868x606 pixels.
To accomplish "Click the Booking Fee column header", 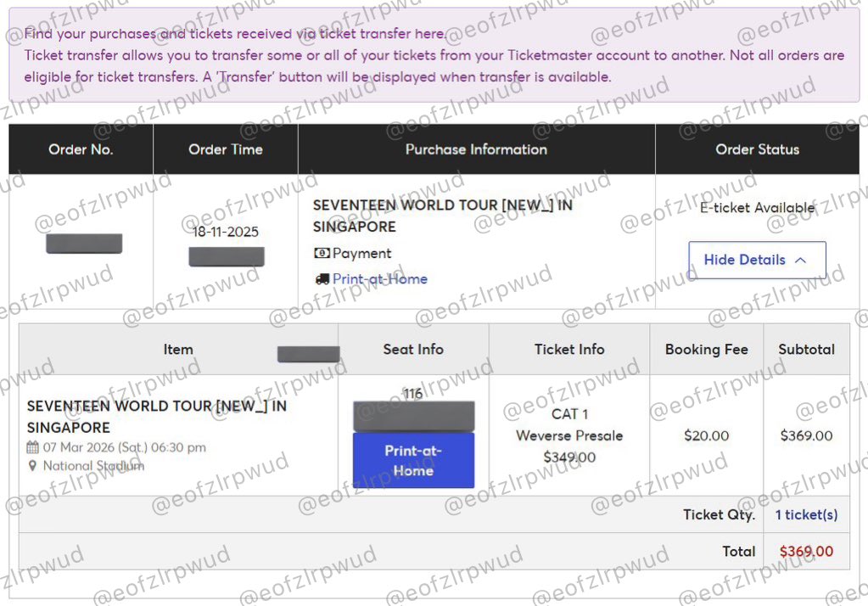I will [x=706, y=350].
